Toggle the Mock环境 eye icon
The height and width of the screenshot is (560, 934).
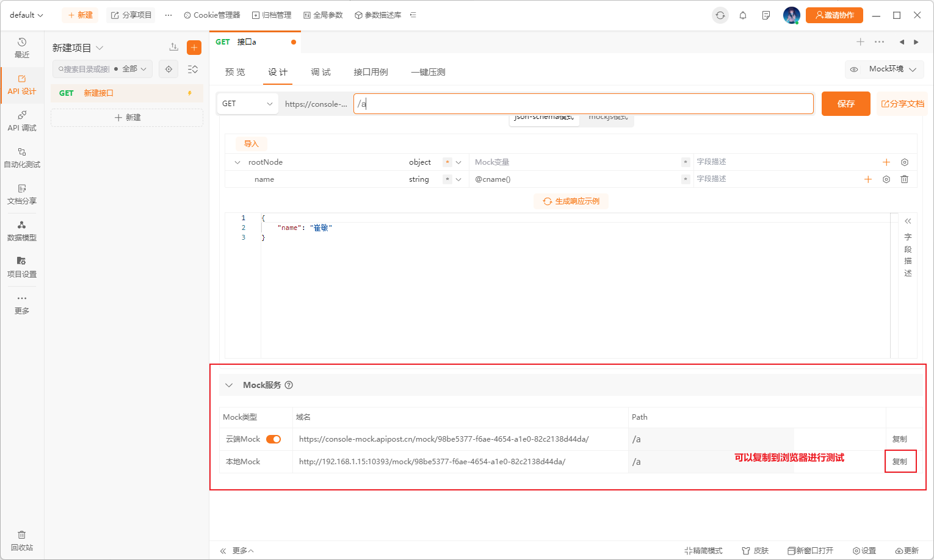(854, 70)
